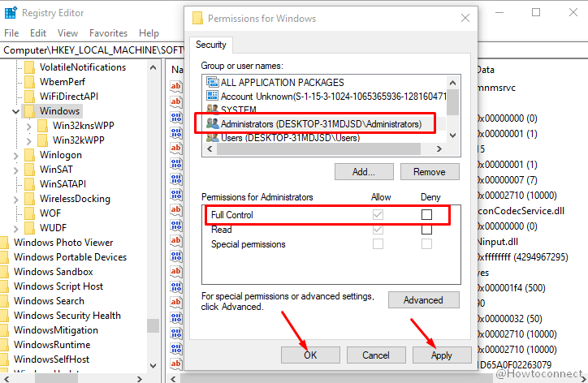Click user list horizontal scroll left arrow

point(210,148)
